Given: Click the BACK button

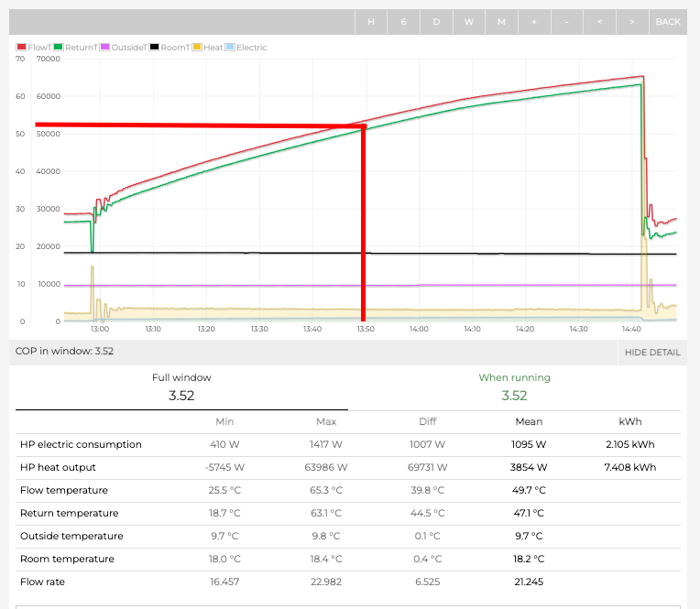Looking at the screenshot, I should pyautogui.click(x=668, y=22).
